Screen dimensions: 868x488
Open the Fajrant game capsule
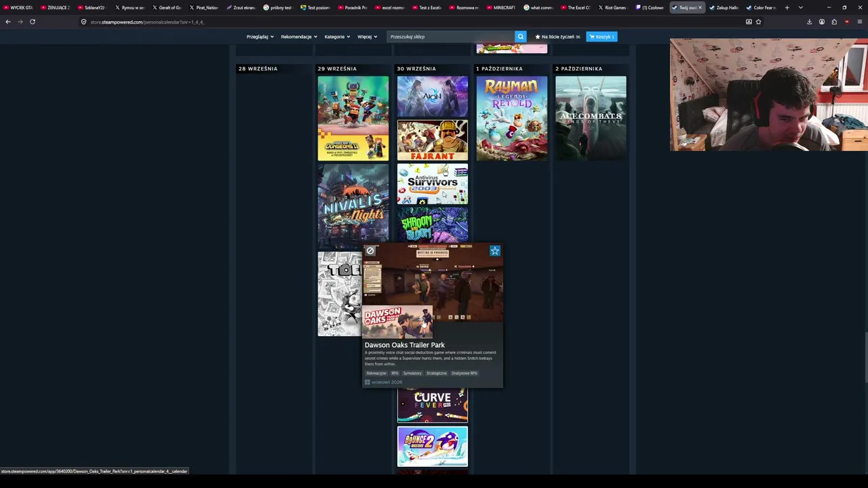433,140
